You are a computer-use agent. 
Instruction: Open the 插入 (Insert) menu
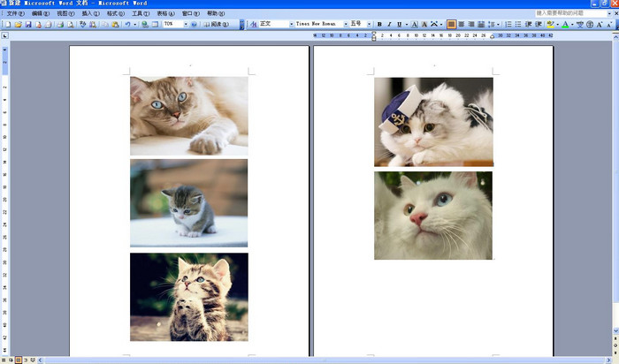point(90,14)
